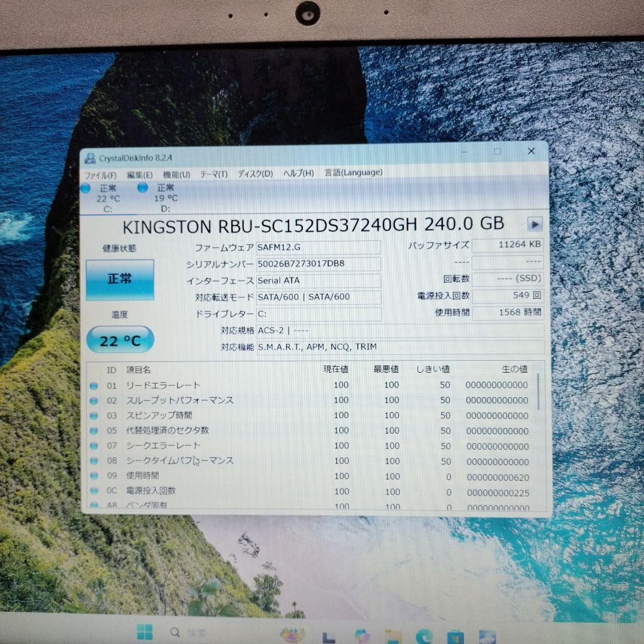Close the CrystalDiskInfo window

click(x=531, y=151)
